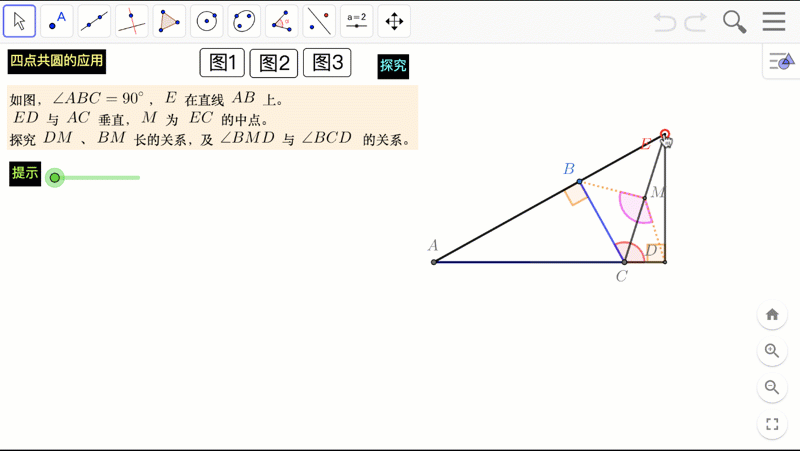This screenshot has height=451, width=800.
Task: Click the problem statement text box
Action: [x=212, y=118]
